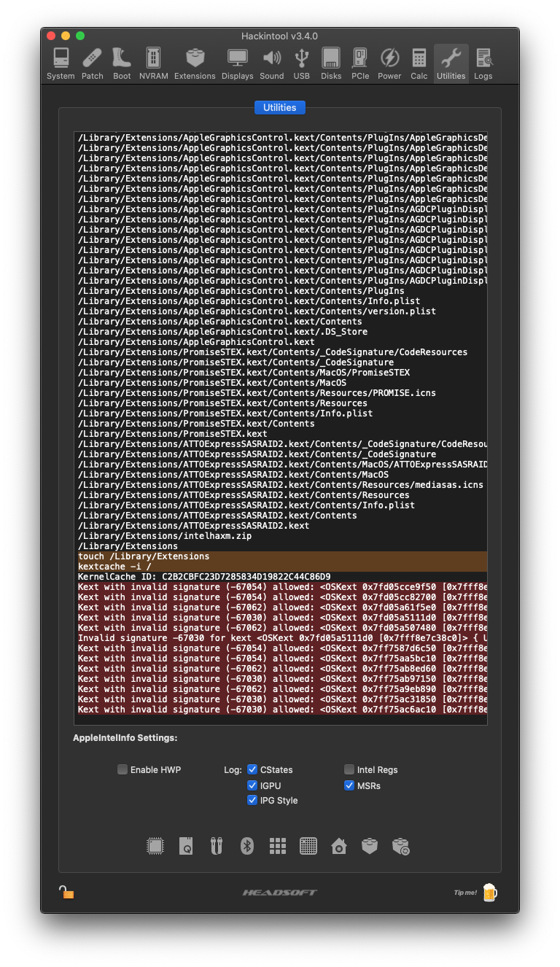The height and width of the screenshot is (967, 560).
Task: Click the orange padlock icon
Action: click(x=66, y=892)
